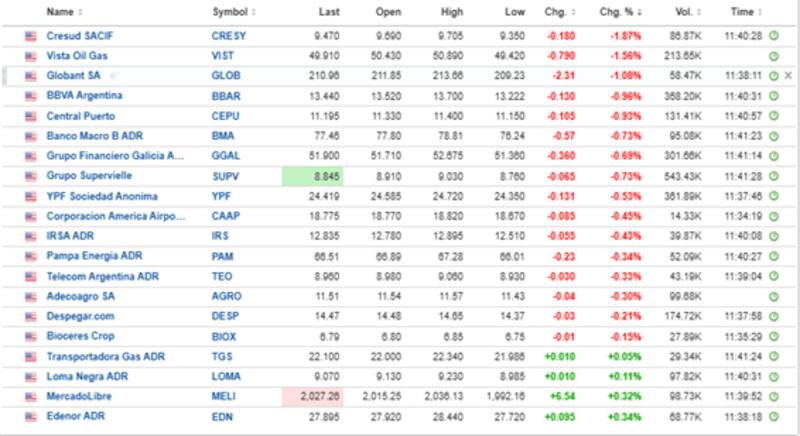Click the US flag beside Vista Oil Gas
Viewport: 800px width, 436px height.
click(31, 55)
